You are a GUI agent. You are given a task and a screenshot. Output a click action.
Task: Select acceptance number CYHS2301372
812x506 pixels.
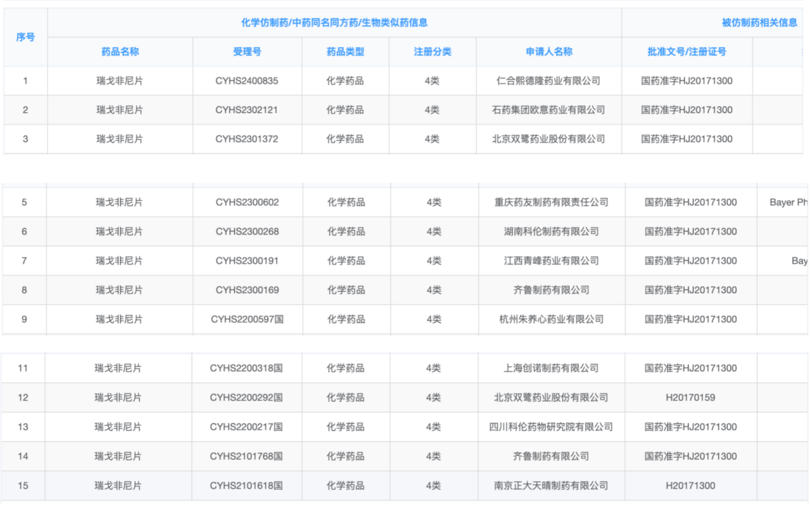[247, 139]
